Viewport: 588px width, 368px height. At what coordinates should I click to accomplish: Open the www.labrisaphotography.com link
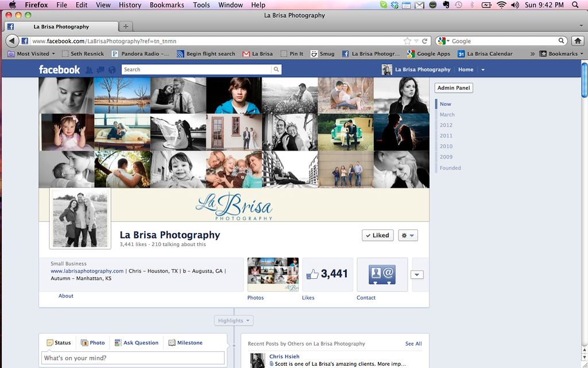coord(87,271)
